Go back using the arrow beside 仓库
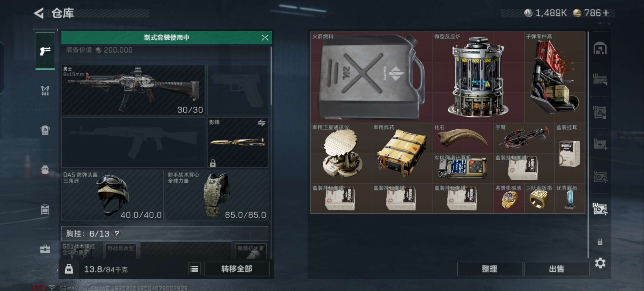The image size is (644, 291). click(x=39, y=13)
